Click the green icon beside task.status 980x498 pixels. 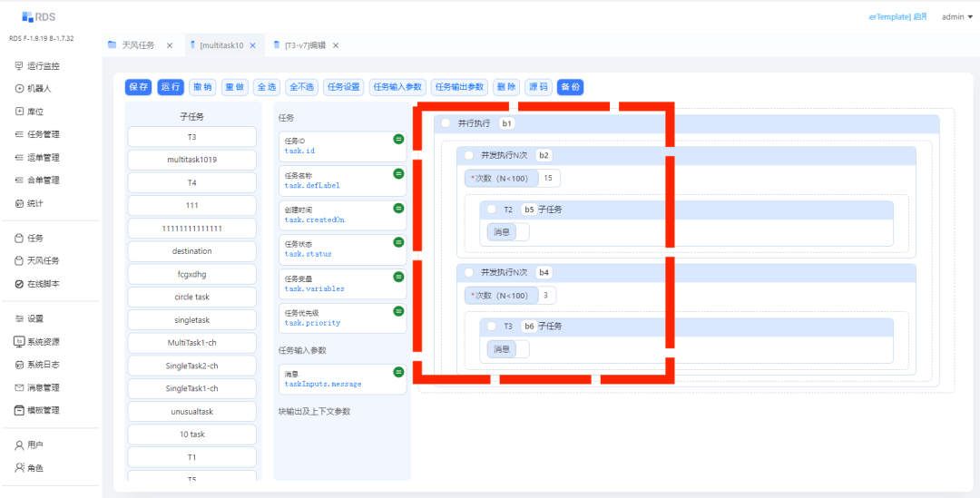pyautogui.click(x=397, y=242)
